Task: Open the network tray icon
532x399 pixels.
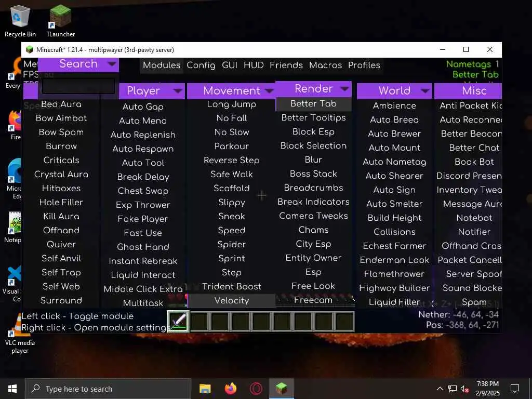Action: pyautogui.click(x=453, y=389)
